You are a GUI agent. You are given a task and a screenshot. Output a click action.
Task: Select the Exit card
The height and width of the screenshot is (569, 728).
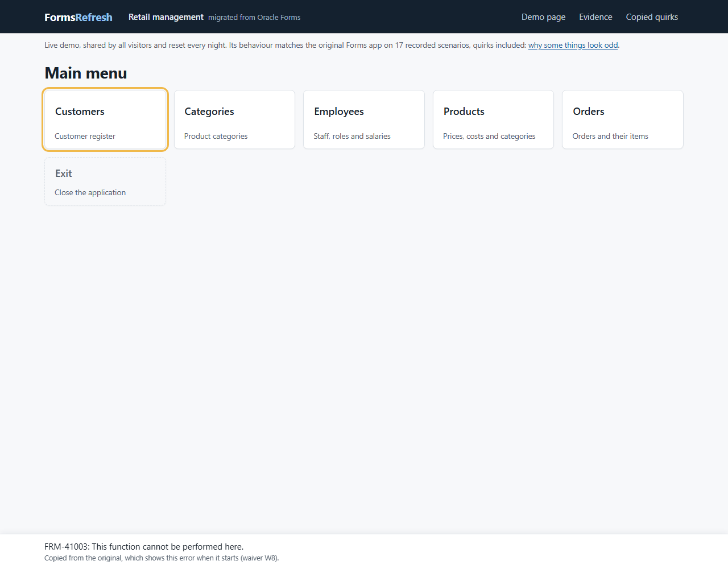105,182
